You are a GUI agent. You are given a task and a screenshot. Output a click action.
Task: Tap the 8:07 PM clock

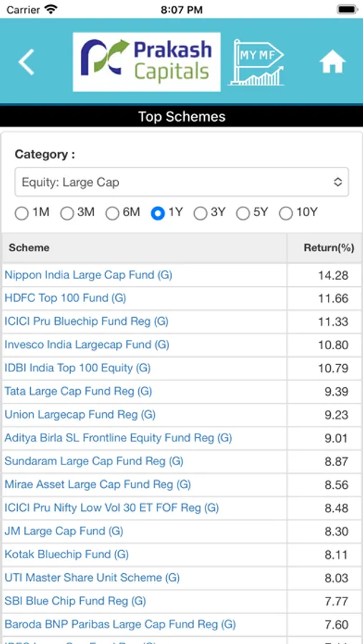click(181, 10)
